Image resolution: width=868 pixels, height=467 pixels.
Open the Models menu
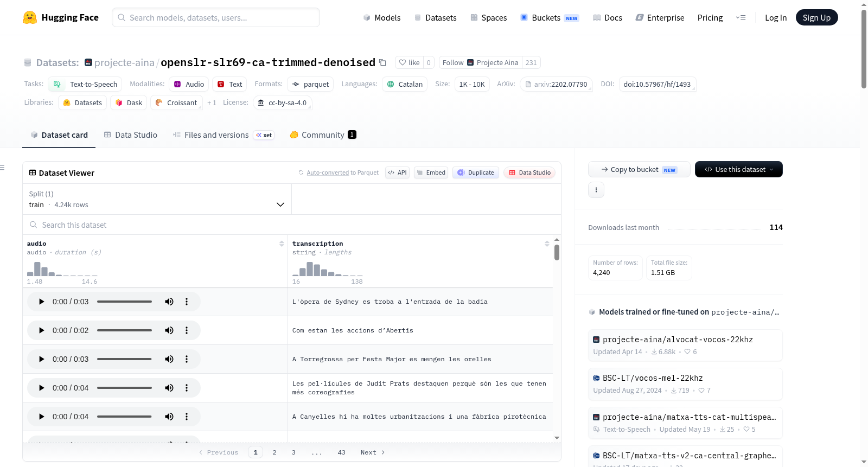point(382,17)
